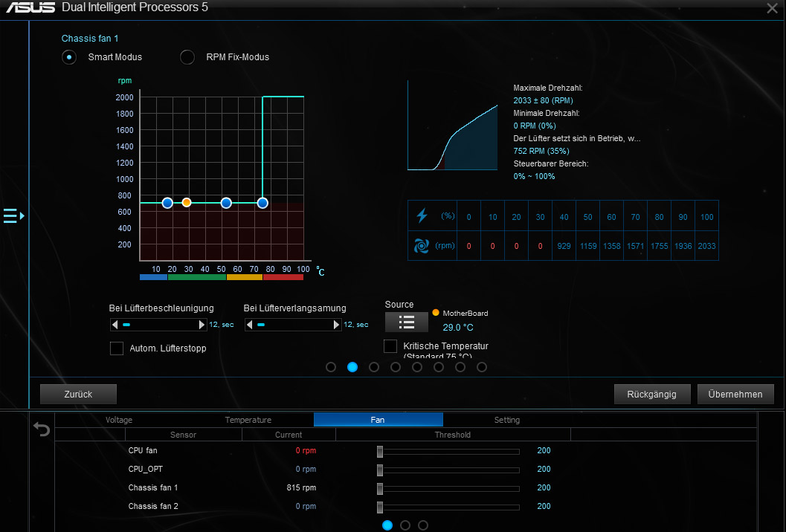786x532 pixels.
Task: Click the orange curve point on fan graph
Action: (x=187, y=202)
